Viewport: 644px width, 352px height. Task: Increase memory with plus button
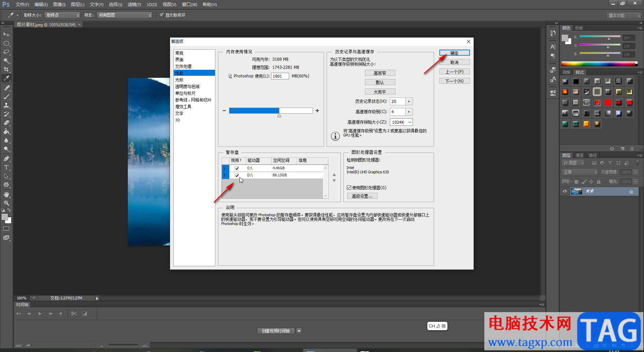pos(317,111)
